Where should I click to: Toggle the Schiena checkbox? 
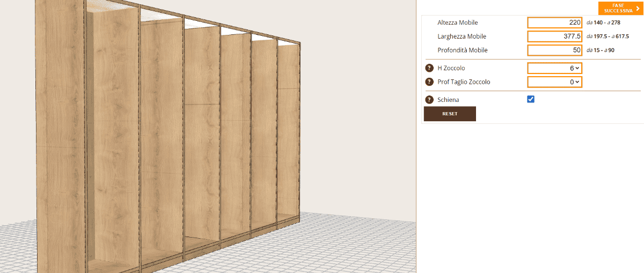[x=531, y=99]
